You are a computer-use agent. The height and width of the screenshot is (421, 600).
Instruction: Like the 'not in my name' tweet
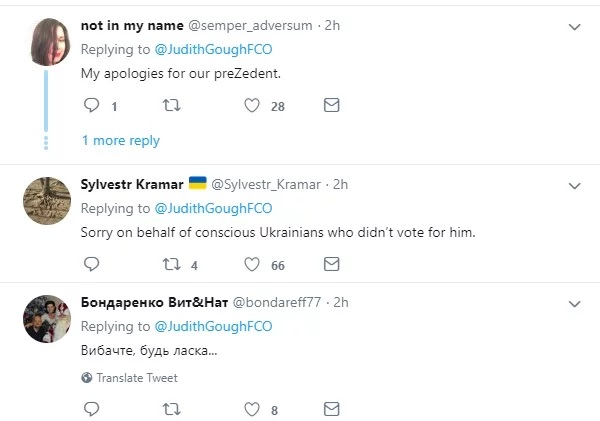252,105
